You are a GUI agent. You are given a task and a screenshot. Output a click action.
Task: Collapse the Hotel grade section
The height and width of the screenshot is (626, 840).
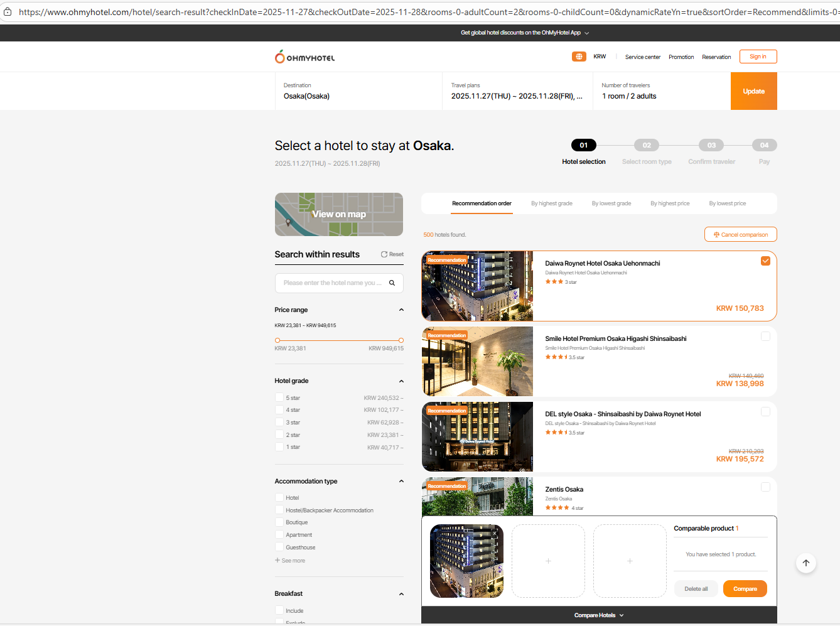coord(401,381)
